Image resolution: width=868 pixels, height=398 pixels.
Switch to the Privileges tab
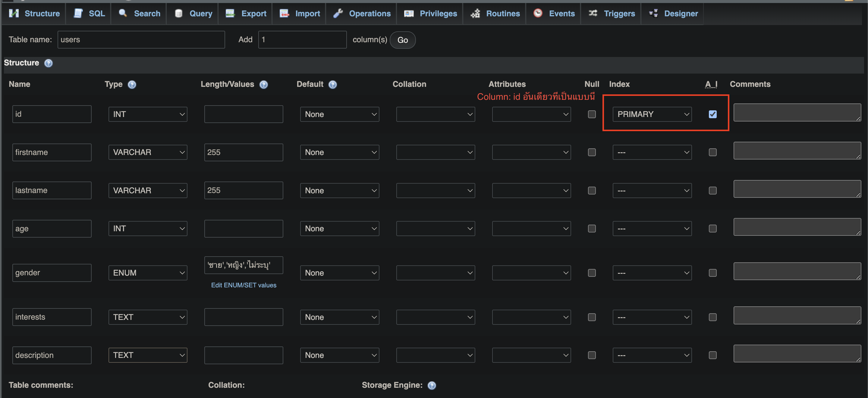(x=438, y=13)
